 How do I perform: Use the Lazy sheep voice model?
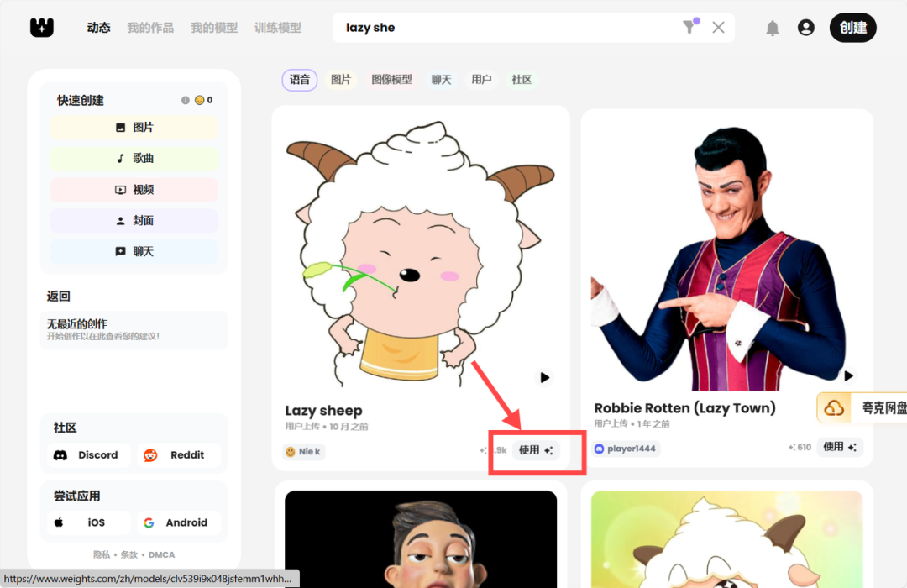(x=536, y=450)
